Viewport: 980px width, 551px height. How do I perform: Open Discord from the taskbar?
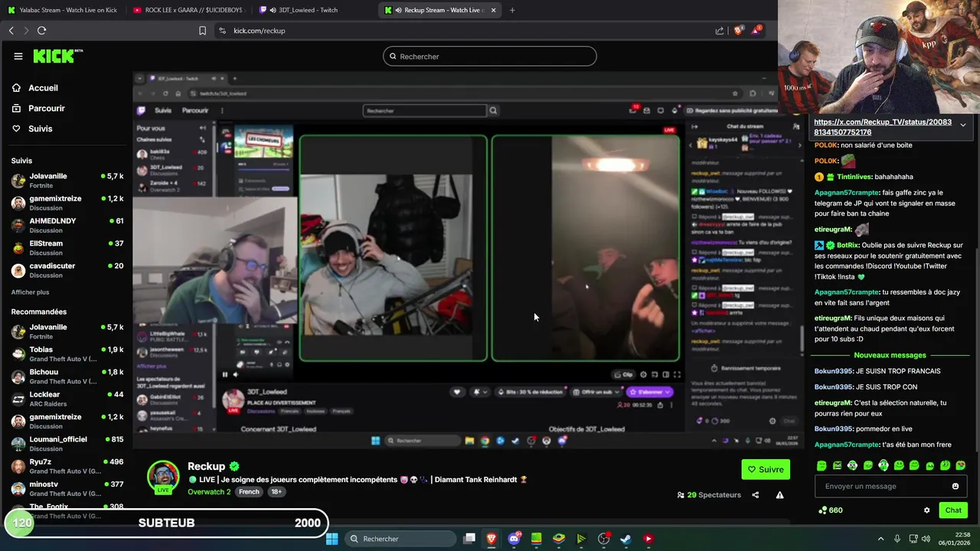(x=514, y=539)
